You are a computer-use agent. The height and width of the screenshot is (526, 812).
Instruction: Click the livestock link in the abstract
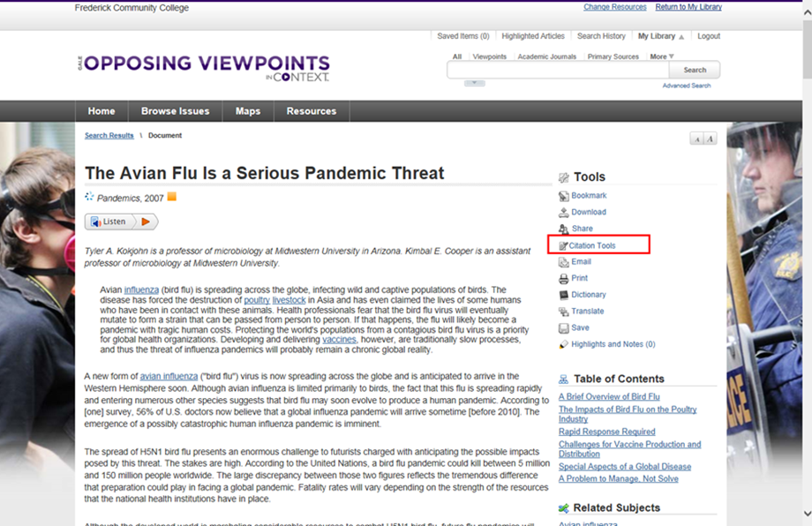[289, 300]
